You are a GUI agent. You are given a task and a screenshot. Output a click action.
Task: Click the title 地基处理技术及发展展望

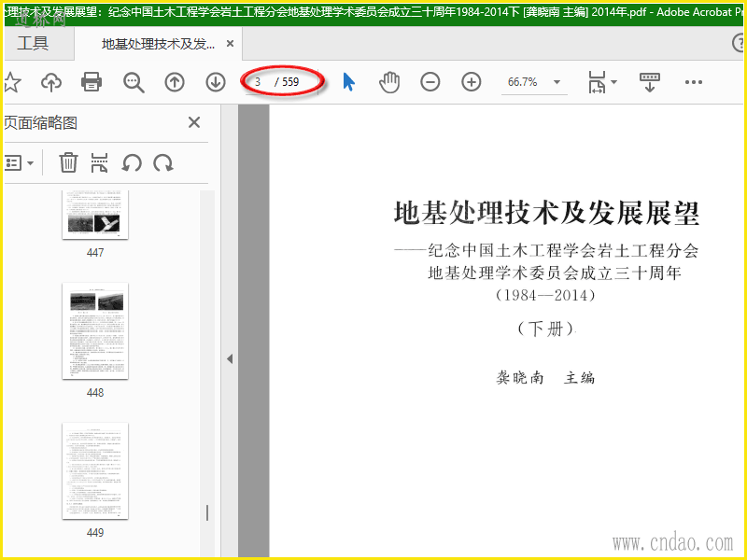click(x=546, y=213)
